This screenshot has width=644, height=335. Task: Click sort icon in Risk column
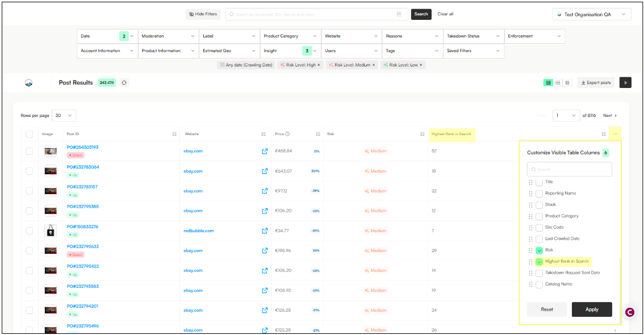[422, 134]
